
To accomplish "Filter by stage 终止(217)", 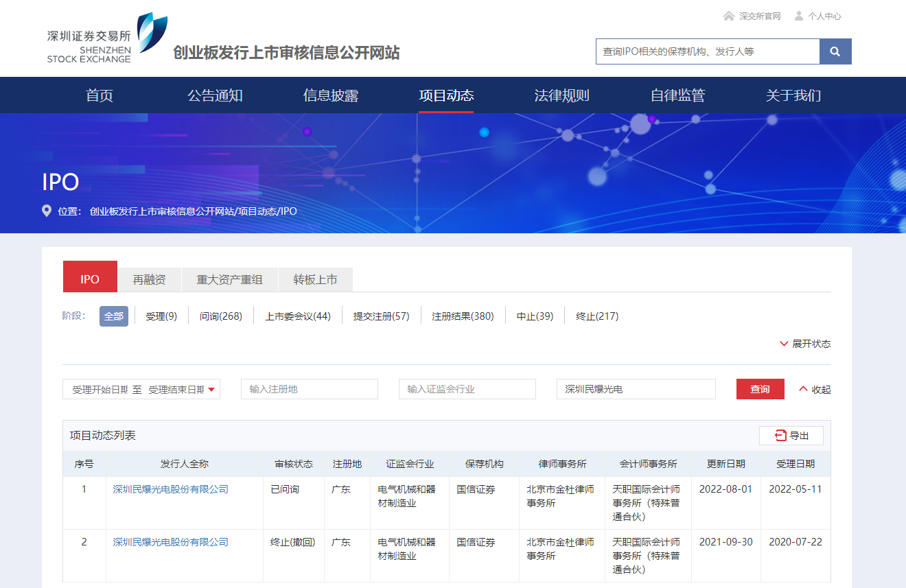I will pos(597,316).
